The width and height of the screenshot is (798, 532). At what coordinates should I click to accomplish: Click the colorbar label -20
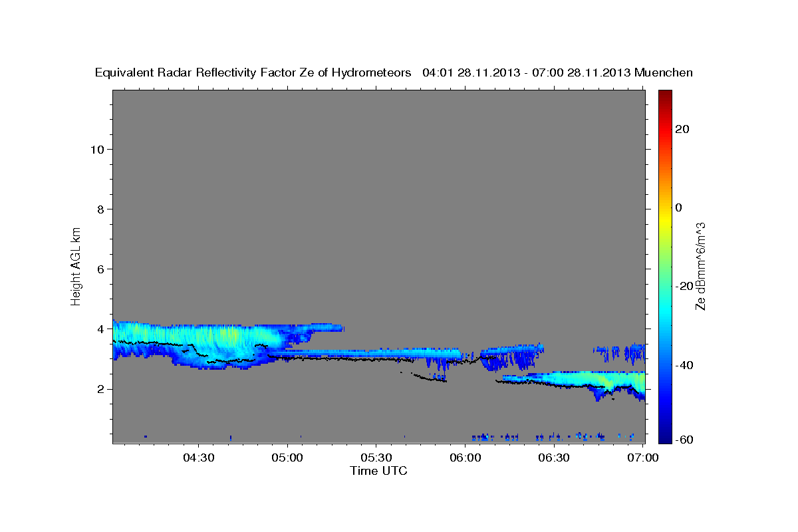coord(684,286)
